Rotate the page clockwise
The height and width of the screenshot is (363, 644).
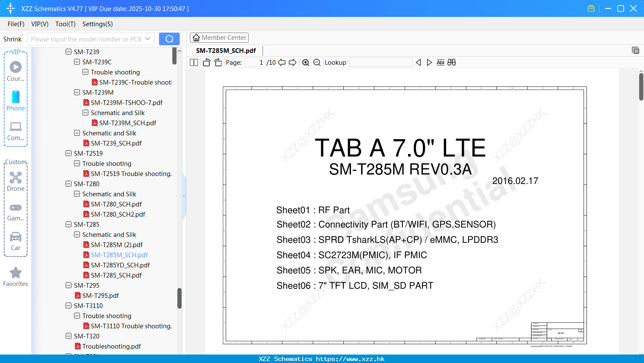pyautogui.click(x=218, y=63)
